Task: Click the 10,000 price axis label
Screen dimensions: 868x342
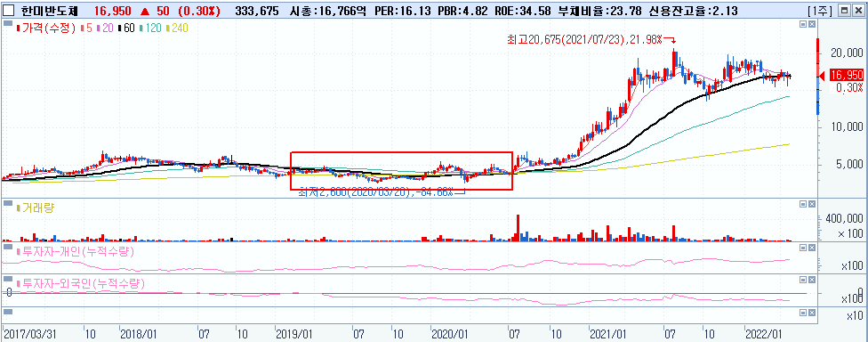Action: (x=847, y=126)
